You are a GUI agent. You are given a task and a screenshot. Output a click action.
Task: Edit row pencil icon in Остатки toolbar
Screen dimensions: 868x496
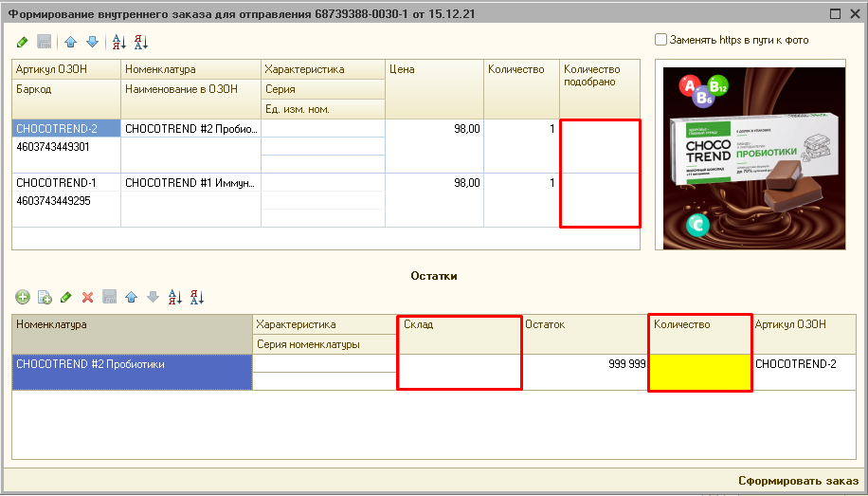pyautogui.click(x=66, y=297)
